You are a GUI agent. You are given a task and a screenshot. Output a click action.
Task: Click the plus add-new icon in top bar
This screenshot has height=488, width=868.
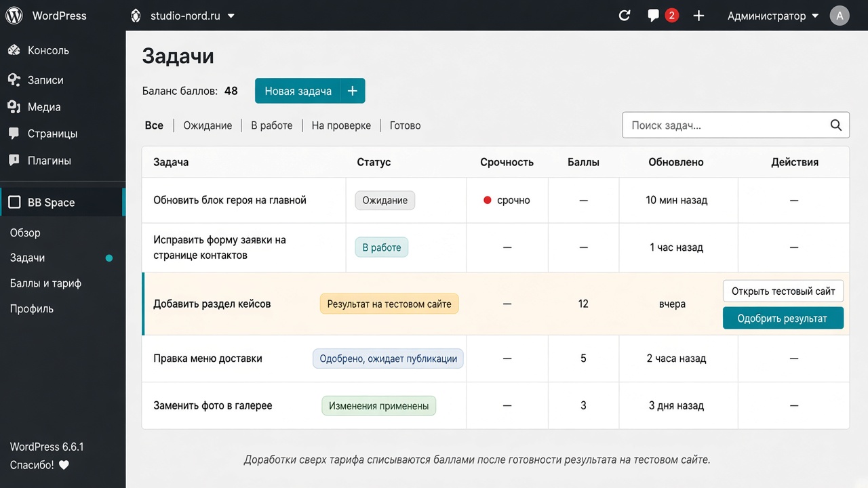(698, 15)
